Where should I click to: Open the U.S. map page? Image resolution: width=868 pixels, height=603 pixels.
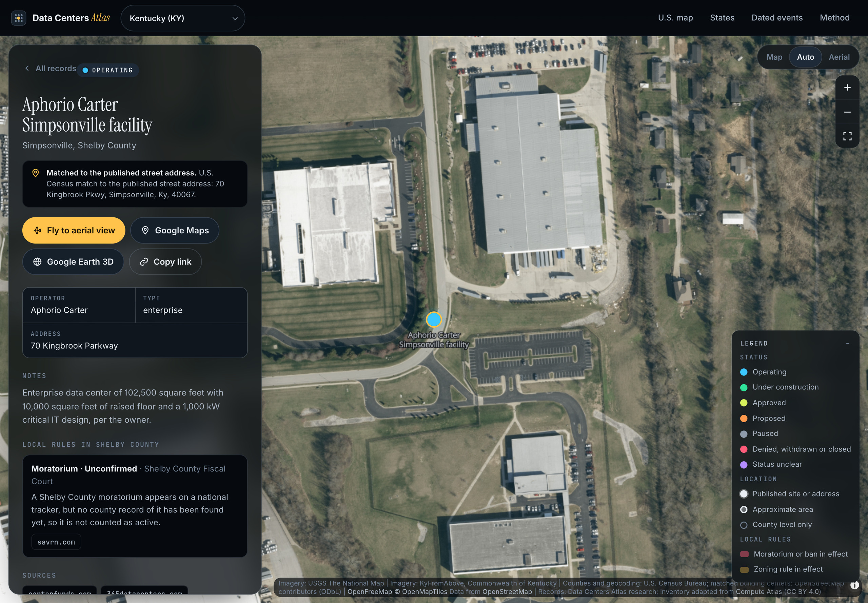click(x=675, y=18)
